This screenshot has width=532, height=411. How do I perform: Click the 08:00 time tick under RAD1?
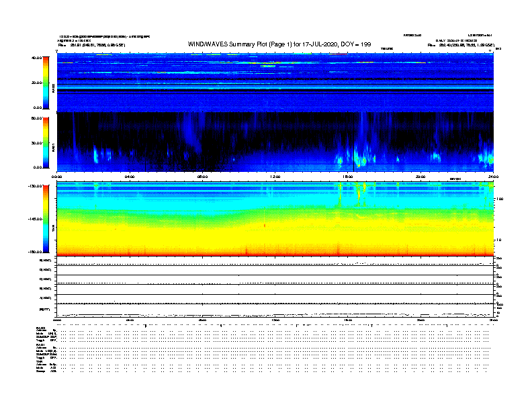pos(202,177)
